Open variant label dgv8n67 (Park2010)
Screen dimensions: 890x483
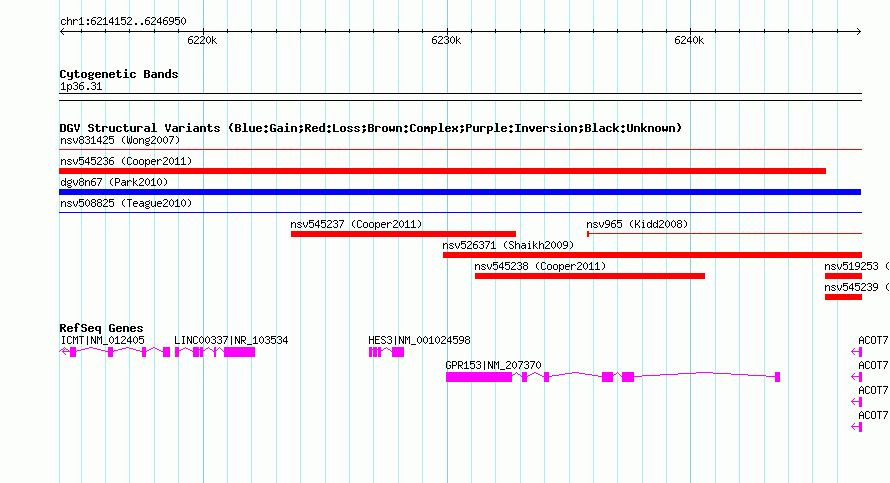(x=114, y=182)
